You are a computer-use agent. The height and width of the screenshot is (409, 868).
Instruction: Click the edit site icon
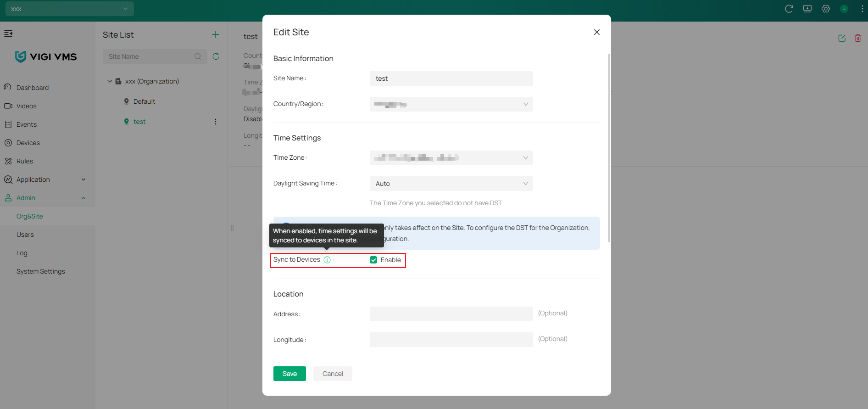(842, 38)
